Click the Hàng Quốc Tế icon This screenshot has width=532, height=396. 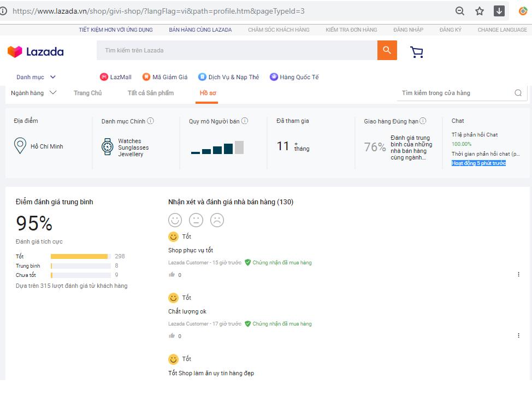[x=274, y=77]
